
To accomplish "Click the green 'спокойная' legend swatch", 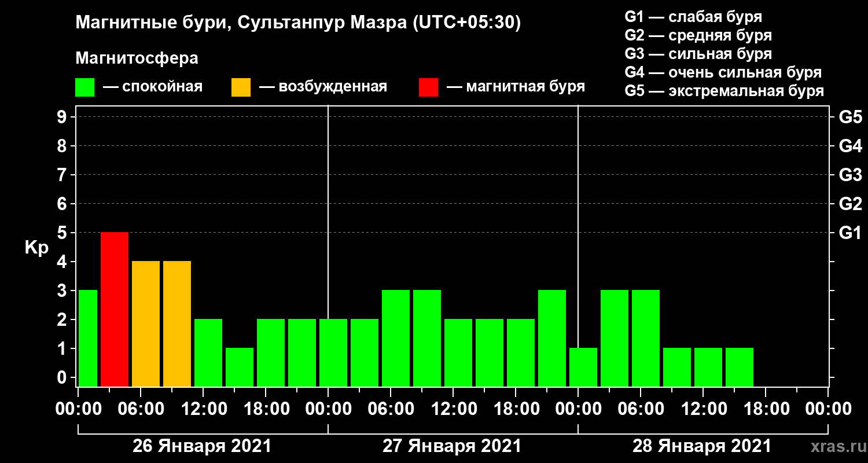I will pos(85,87).
